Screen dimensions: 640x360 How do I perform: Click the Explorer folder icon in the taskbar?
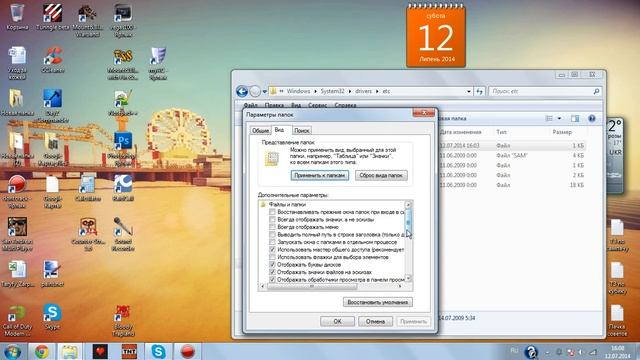click(x=70, y=351)
